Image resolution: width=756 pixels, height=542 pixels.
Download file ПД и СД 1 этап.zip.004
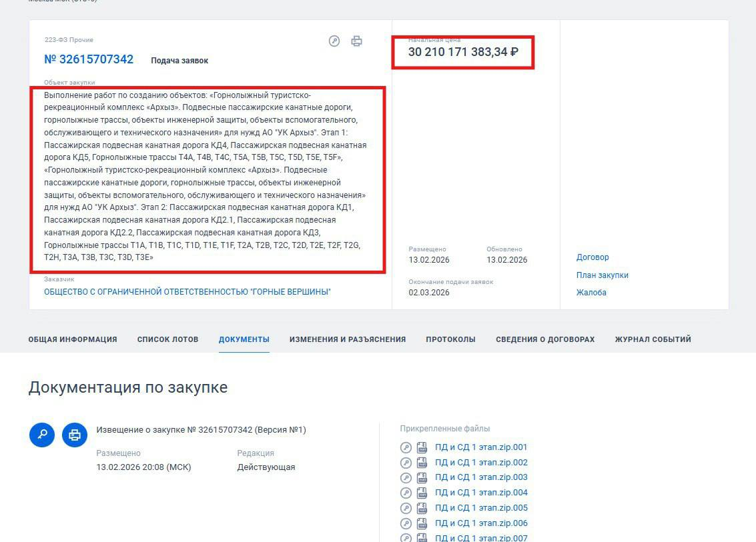481,493
